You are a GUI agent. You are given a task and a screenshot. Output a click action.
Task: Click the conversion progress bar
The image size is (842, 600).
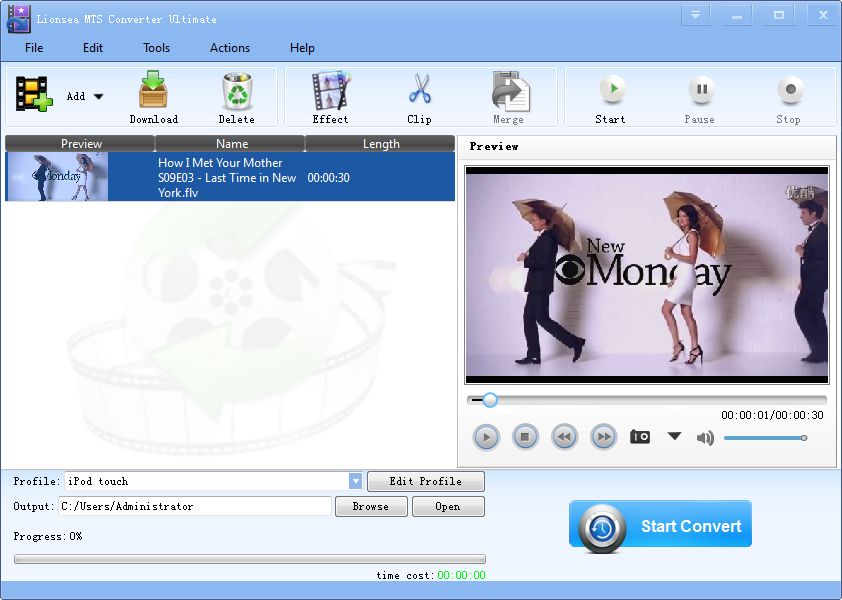point(250,559)
